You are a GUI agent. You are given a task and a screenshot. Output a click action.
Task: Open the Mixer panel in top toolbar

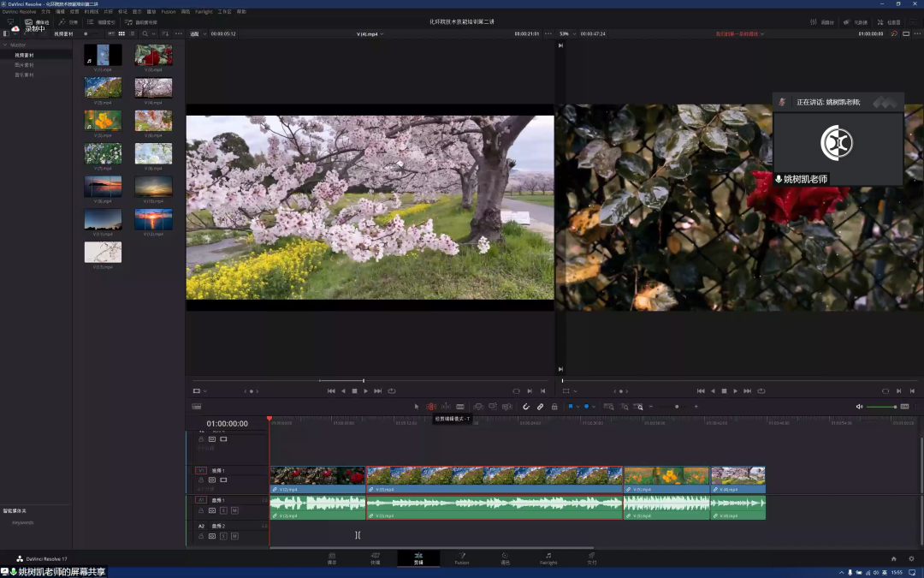pos(822,21)
